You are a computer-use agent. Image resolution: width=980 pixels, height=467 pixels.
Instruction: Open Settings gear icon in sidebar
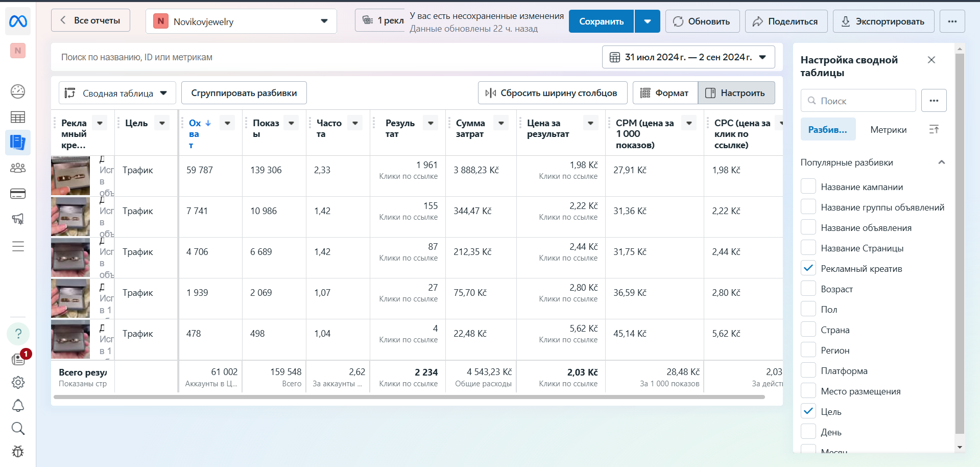(x=18, y=382)
